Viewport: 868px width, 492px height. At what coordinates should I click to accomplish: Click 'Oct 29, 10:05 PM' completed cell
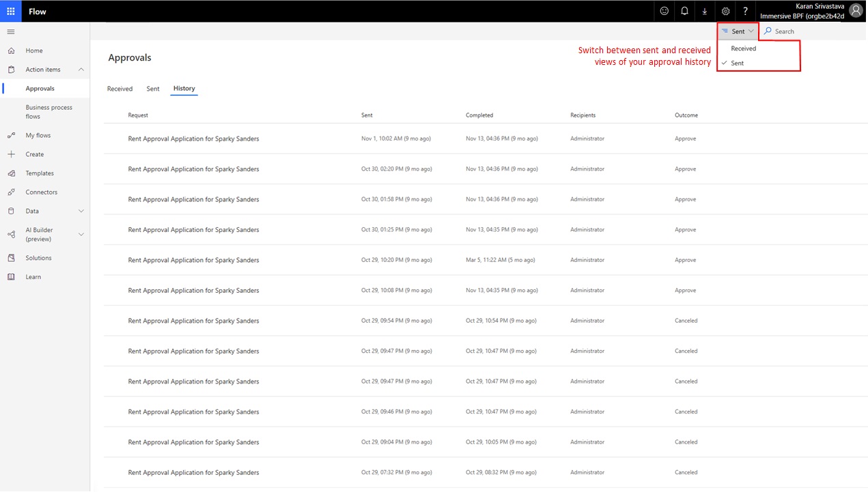[x=501, y=442]
